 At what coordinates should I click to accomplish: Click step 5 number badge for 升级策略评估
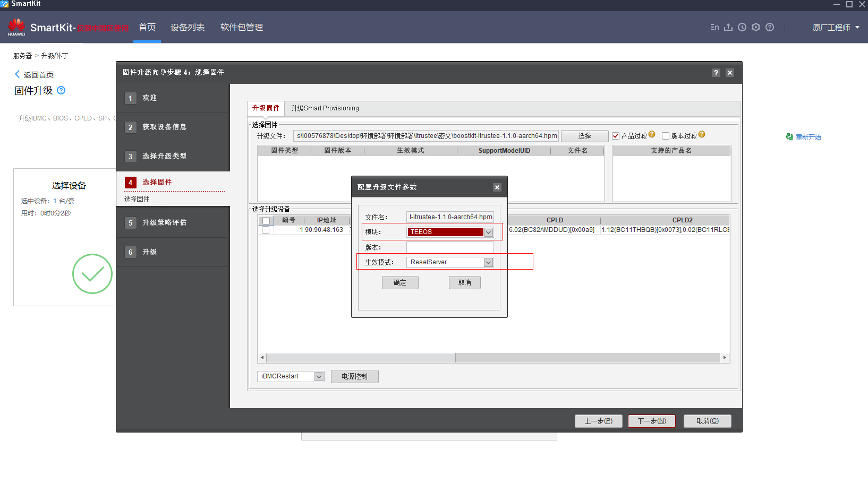pos(130,223)
